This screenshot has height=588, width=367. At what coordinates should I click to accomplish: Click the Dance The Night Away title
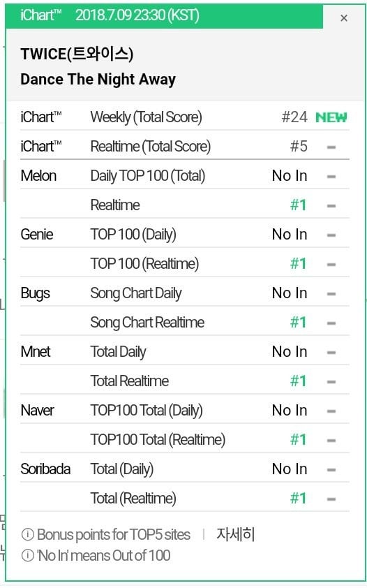[98, 80]
